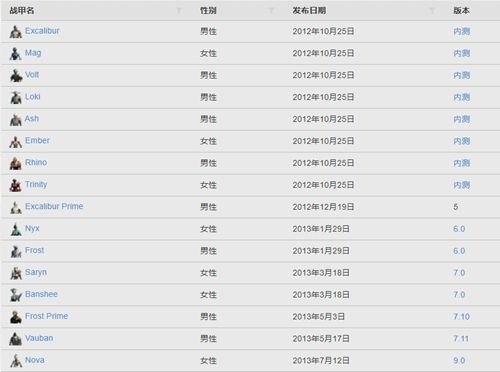
Task: Open the 战甲名 column filter dropdown
Action: (x=179, y=11)
